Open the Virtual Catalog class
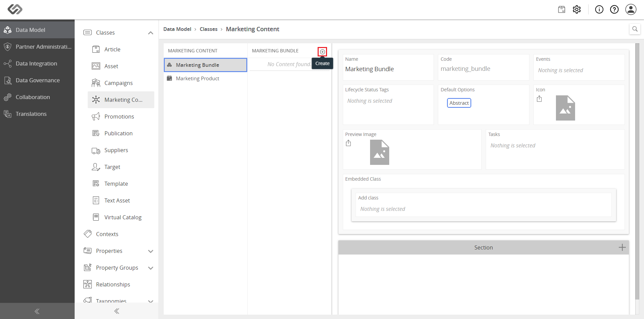Viewport: 644px width, 319px height. tap(121, 217)
